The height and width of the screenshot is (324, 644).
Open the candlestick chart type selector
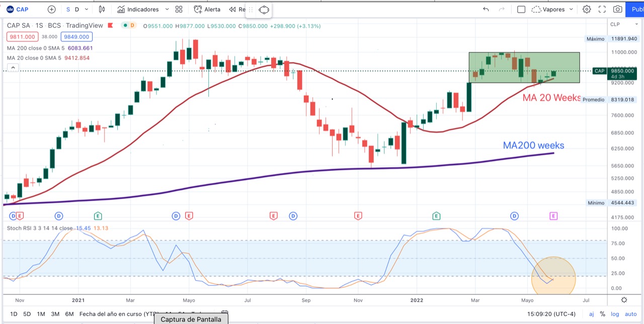(x=102, y=9)
